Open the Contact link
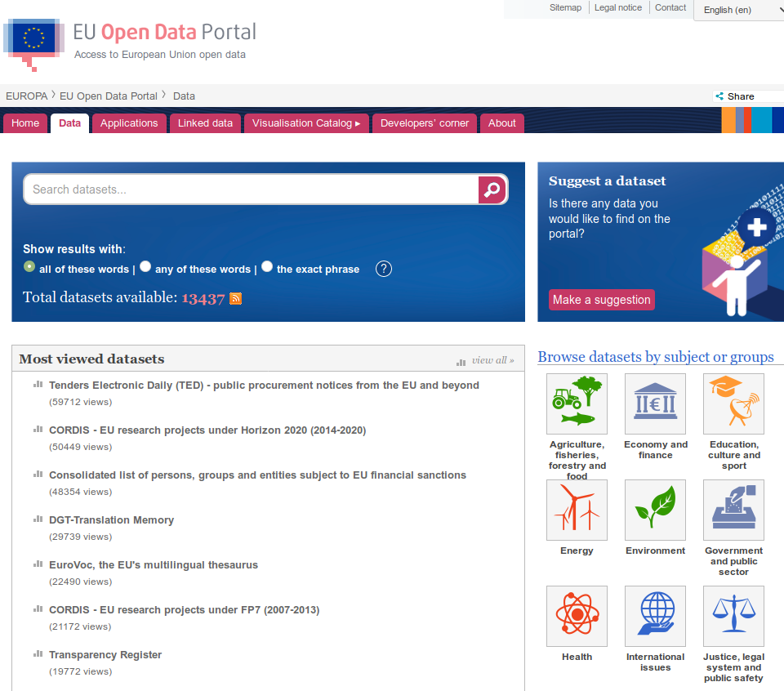 (x=670, y=7)
